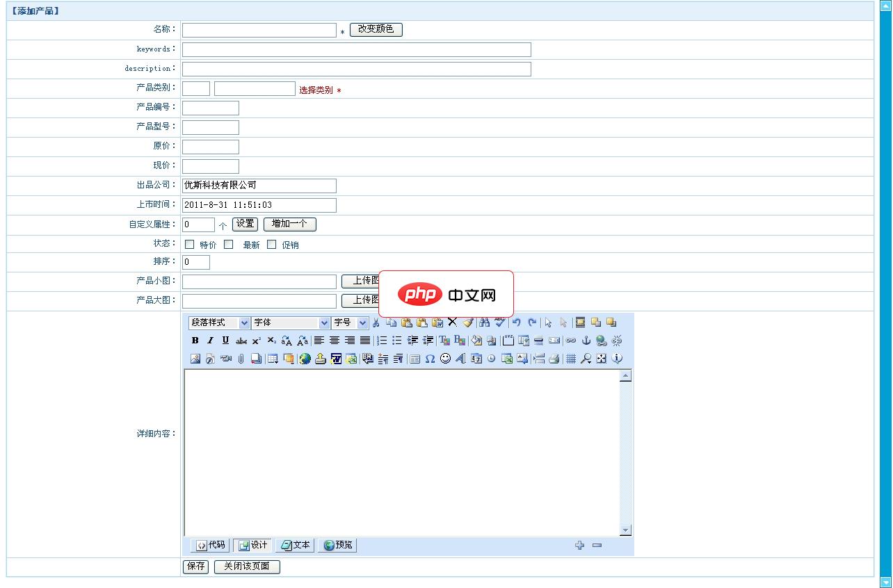The image size is (893, 588).
Task: Select the 预览 tab below the editor
Action: [x=337, y=545]
